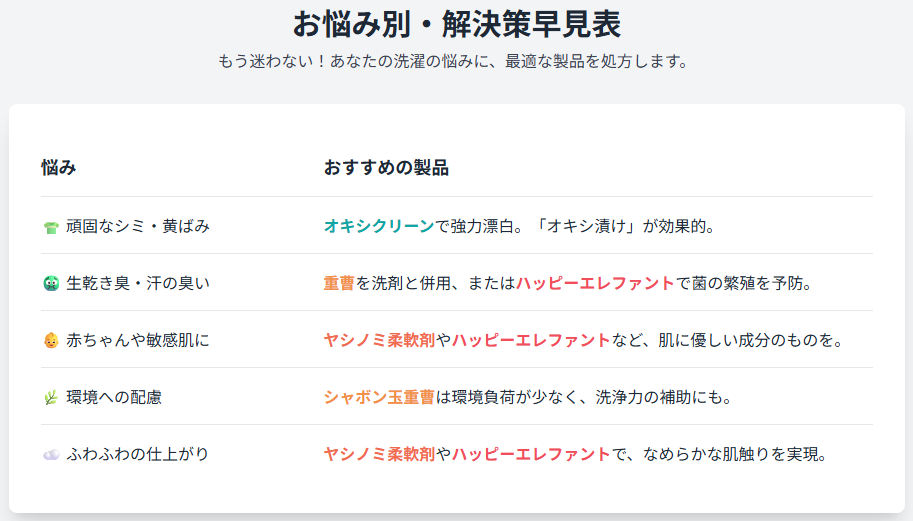Click the teal オキシクリーン product name
This screenshot has height=521, width=913.
[x=379, y=226]
